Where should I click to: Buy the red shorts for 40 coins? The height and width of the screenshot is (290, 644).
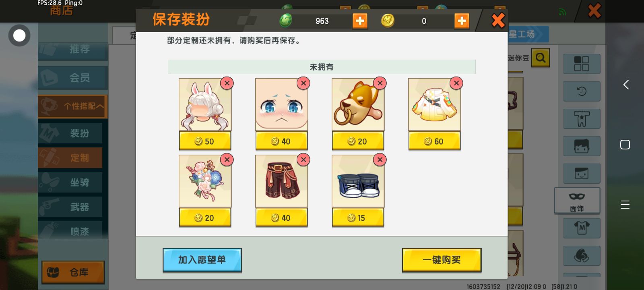[281, 218]
